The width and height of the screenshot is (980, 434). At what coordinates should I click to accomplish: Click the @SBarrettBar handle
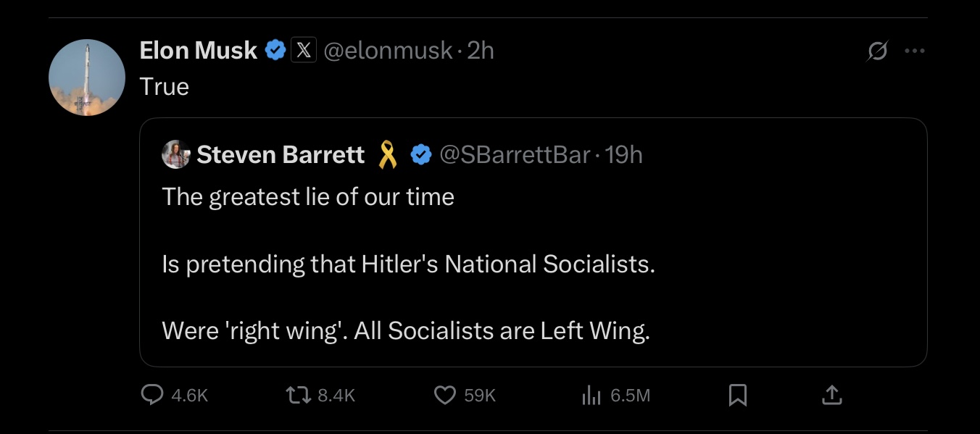[515, 155]
